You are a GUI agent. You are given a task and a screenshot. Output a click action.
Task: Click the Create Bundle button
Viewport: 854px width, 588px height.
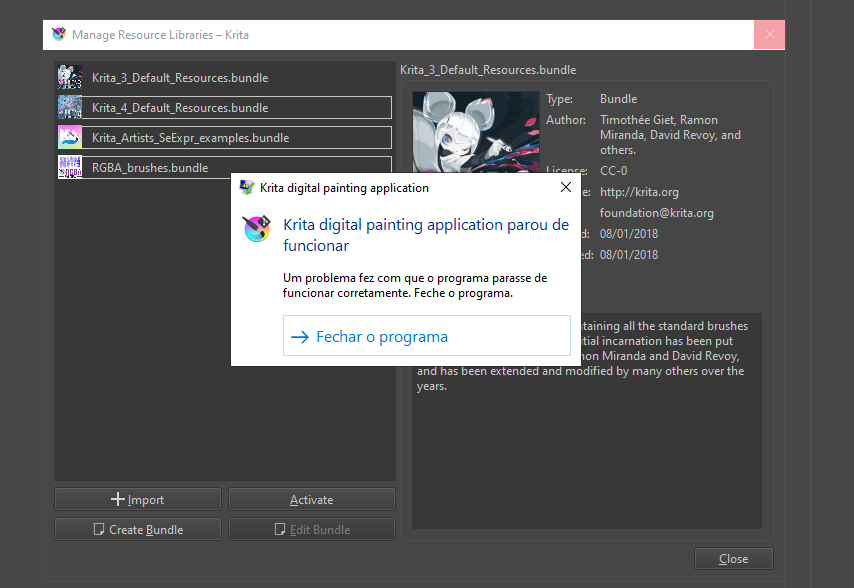coord(138,529)
